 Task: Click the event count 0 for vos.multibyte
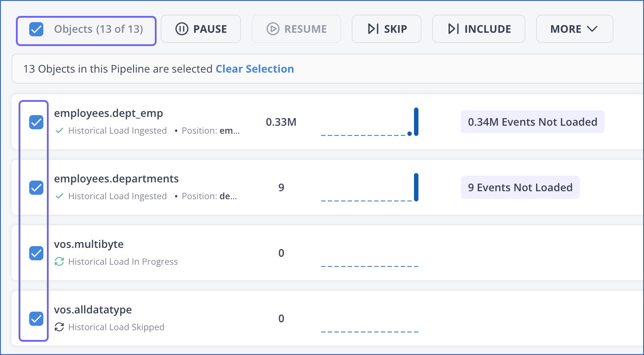point(281,253)
